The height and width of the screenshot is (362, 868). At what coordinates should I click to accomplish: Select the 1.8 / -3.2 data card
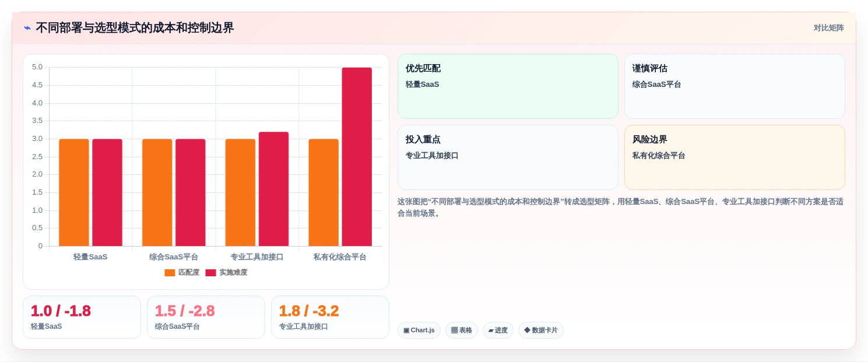click(x=330, y=317)
